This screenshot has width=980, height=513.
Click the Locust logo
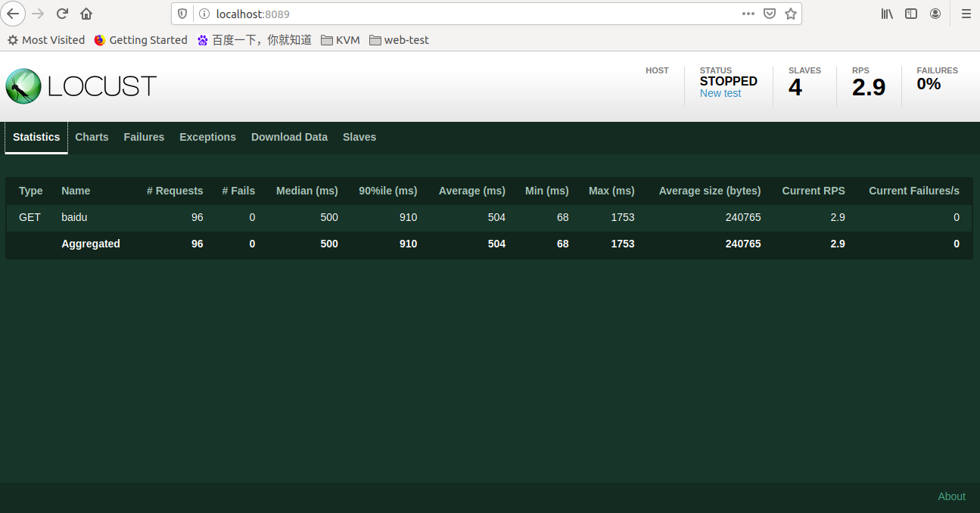coord(81,86)
